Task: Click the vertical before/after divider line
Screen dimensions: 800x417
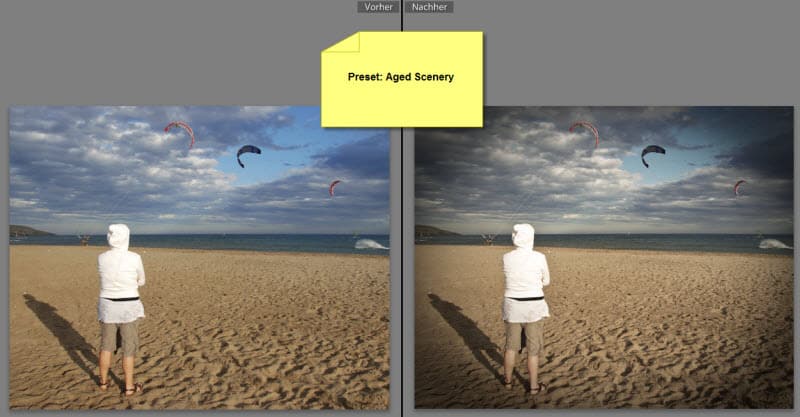Action: point(402,250)
